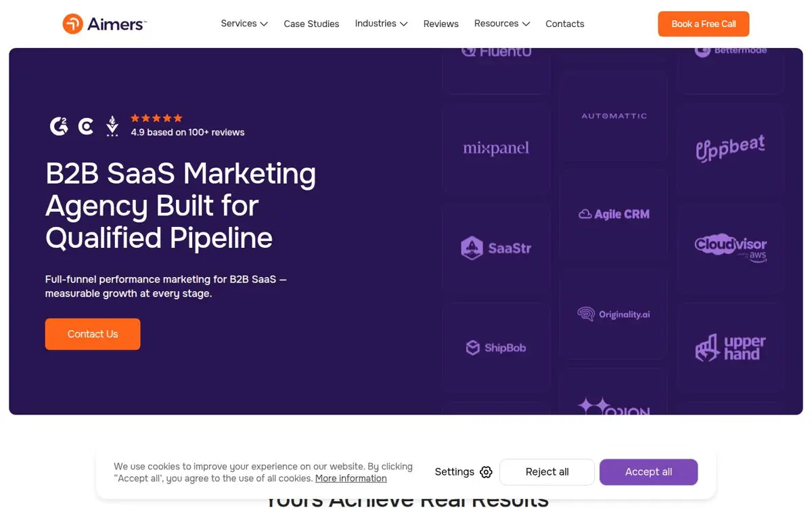Reject all cookies
This screenshot has width=812, height=508.
[x=547, y=472]
